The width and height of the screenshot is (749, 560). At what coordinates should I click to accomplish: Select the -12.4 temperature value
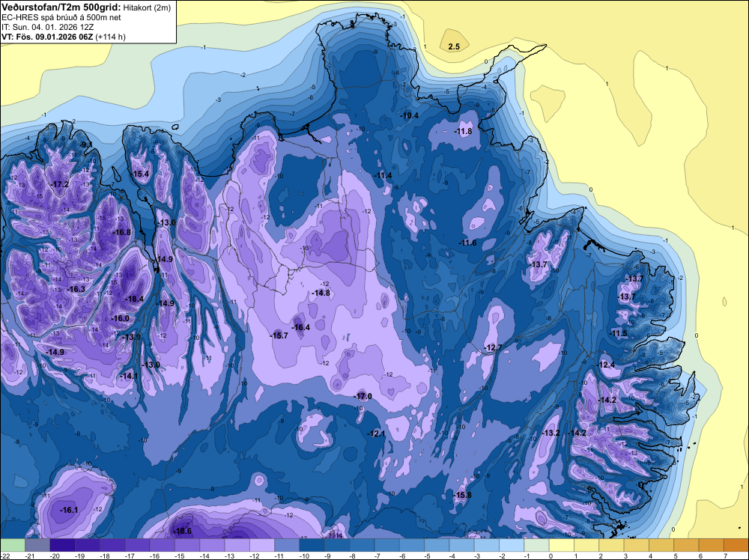point(606,365)
